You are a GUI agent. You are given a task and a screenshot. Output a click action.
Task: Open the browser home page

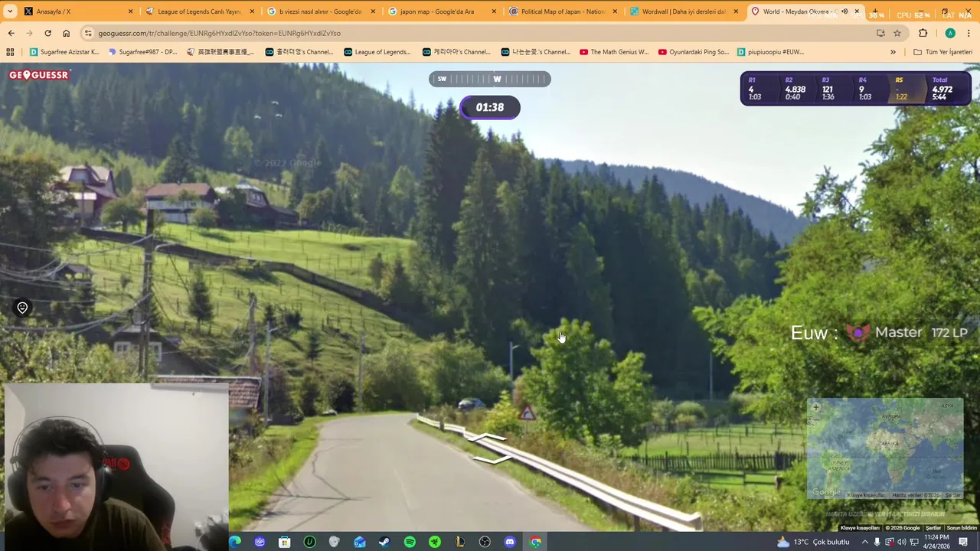(66, 33)
